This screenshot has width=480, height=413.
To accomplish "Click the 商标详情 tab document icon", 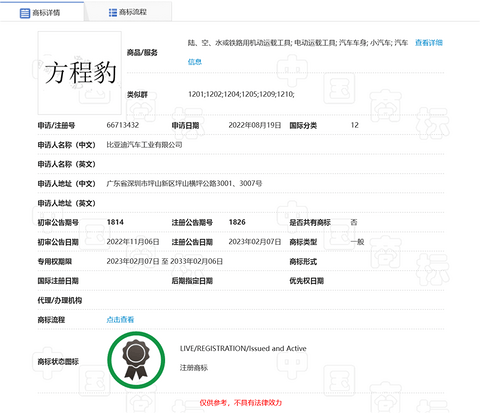I will pos(25,13).
